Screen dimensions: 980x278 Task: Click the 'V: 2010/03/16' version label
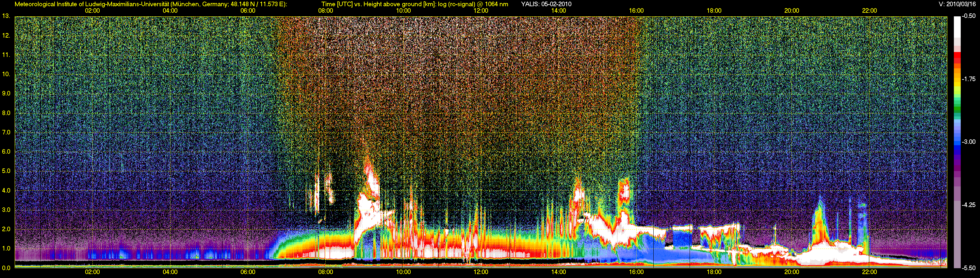pos(958,4)
